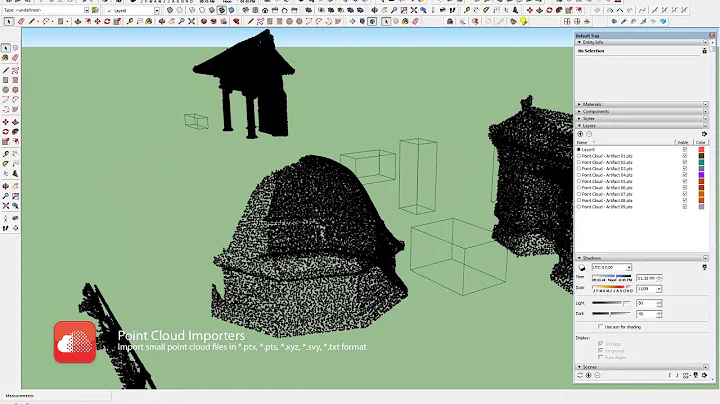Viewport: 720px width, 404px height.
Task: Click Update Scene refresh icon
Action: tap(580, 375)
